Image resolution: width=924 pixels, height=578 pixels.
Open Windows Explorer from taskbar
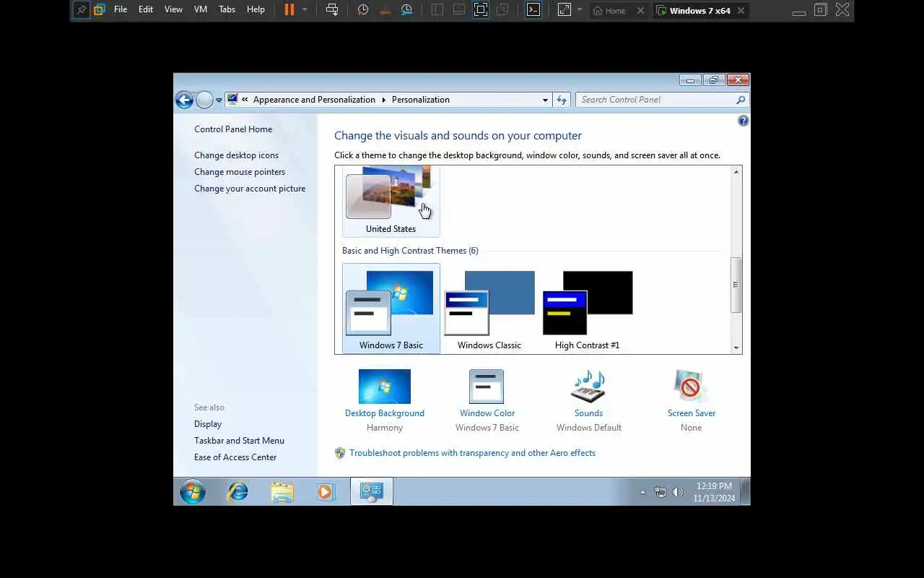282,492
